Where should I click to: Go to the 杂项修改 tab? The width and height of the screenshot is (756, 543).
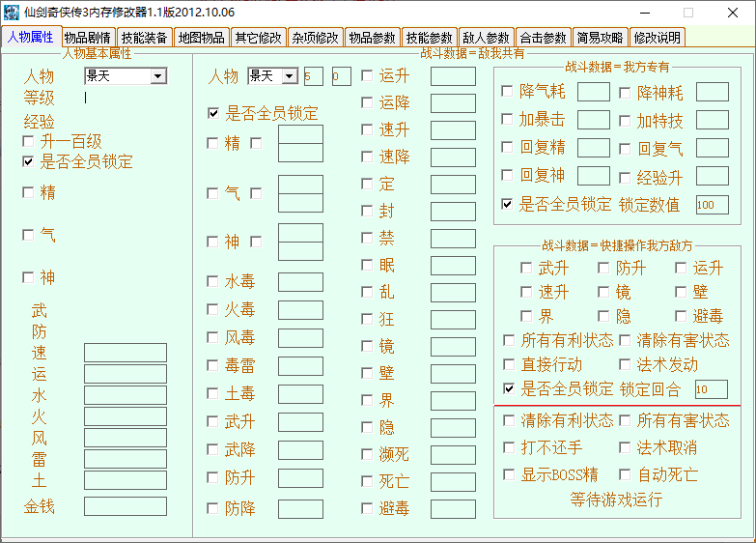[x=316, y=37]
